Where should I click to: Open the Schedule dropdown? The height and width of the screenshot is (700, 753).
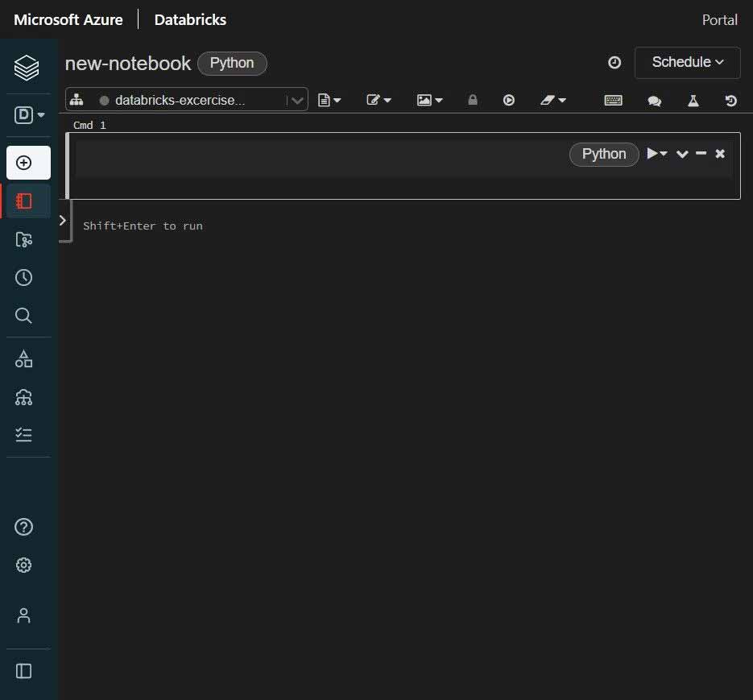687,63
